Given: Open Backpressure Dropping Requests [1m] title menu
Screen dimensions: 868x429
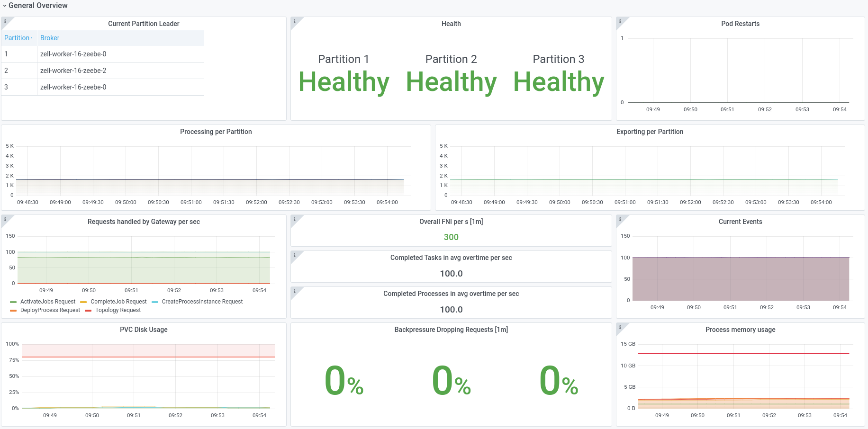Looking at the screenshot, I should 451,330.
